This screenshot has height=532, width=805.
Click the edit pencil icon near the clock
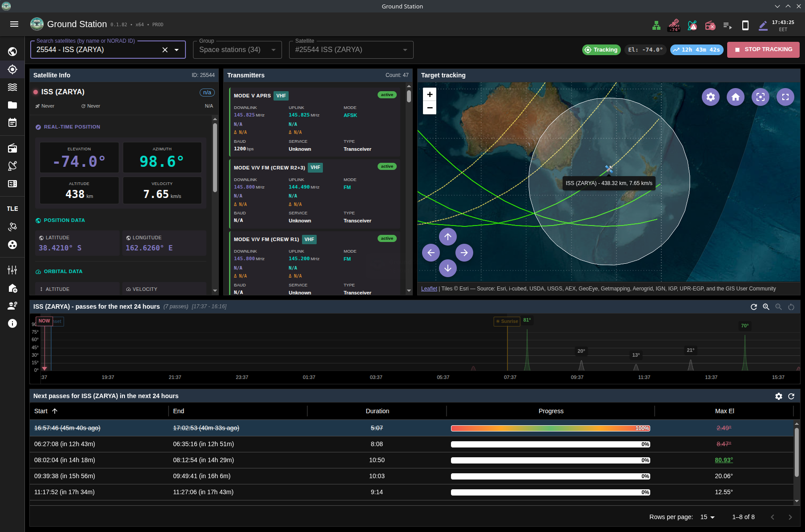click(x=763, y=25)
